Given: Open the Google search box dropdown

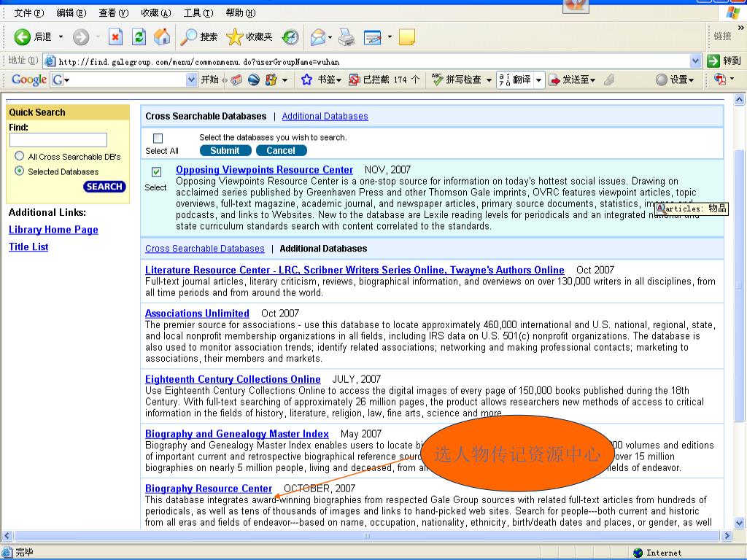Looking at the screenshot, I should pyautogui.click(x=191, y=79).
